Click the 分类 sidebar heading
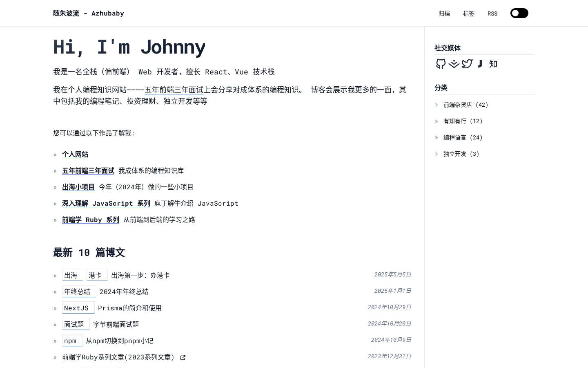This screenshot has height=368, width=588. [441, 88]
